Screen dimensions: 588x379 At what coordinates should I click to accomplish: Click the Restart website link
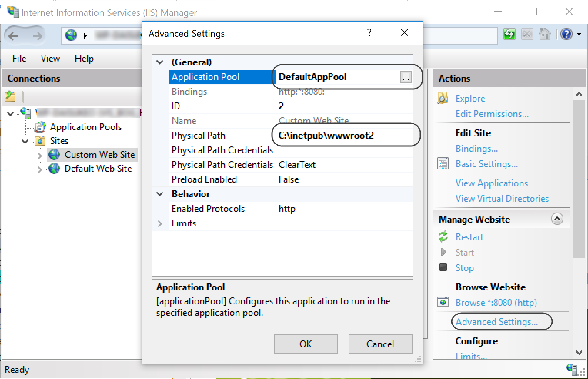[469, 237]
